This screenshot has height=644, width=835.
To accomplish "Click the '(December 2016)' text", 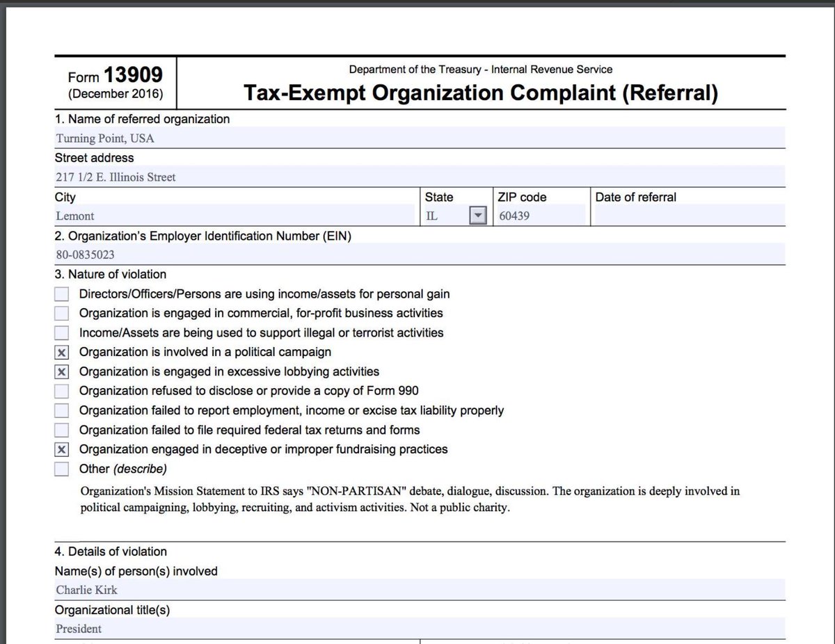I will [116, 93].
